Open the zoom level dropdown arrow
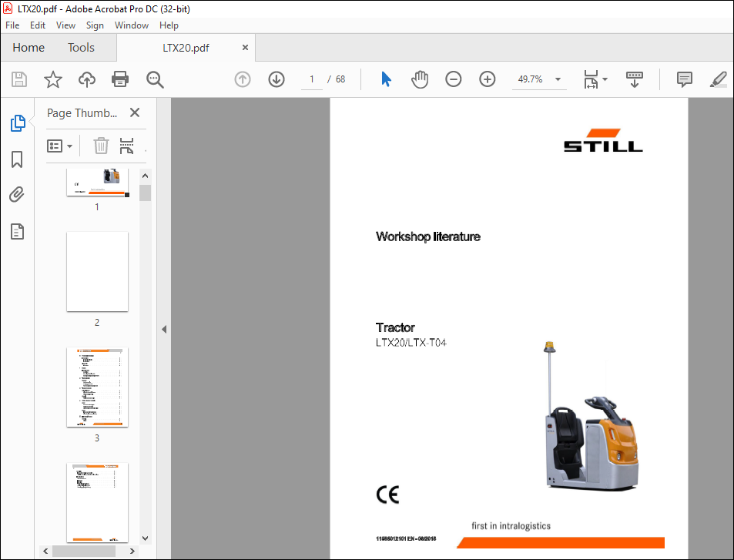Screen dimensions: 734x560 [x=558, y=79]
